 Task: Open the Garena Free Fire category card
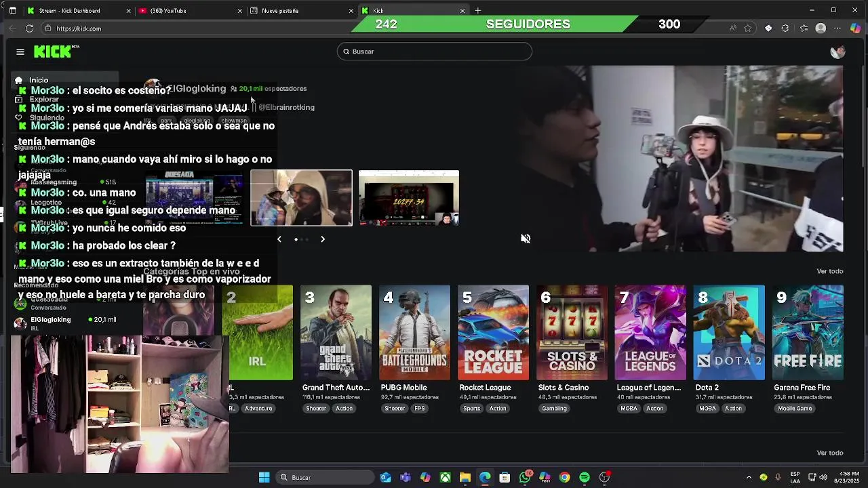pos(808,332)
